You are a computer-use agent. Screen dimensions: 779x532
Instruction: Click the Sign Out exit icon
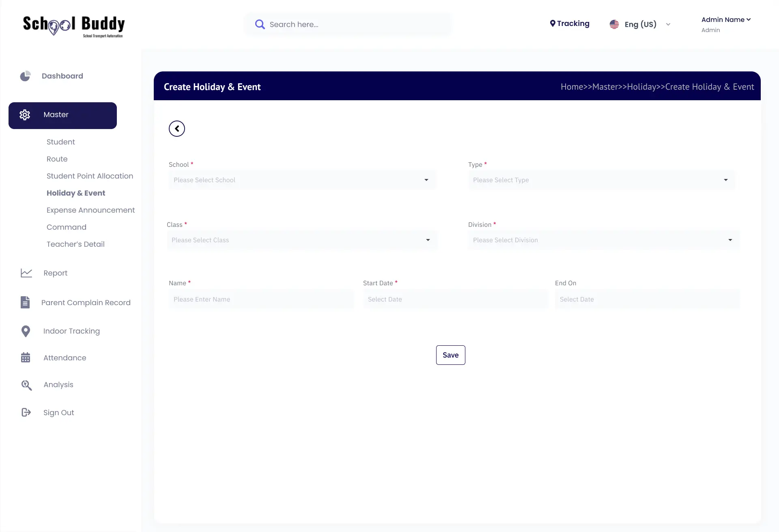pos(26,412)
